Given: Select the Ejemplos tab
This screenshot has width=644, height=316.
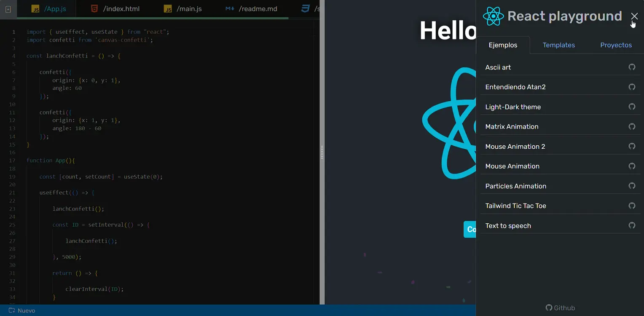Looking at the screenshot, I should tap(503, 45).
